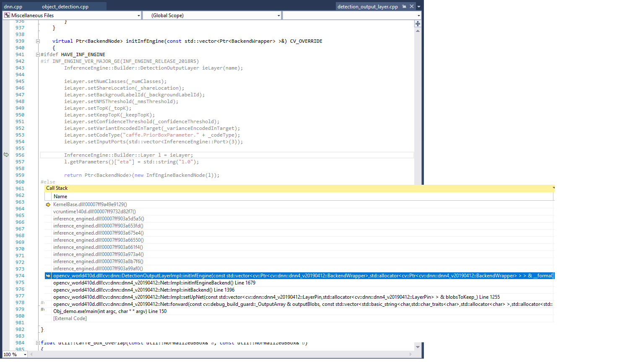Screen dimensions: 644x362
Task: Switch to the dnn.cpp tab
Action: [13, 7]
